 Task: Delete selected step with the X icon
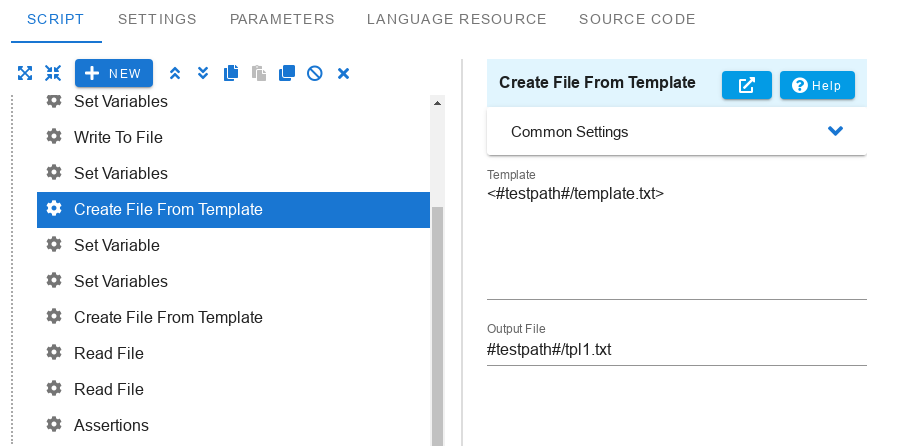pyautogui.click(x=343, y=73)
